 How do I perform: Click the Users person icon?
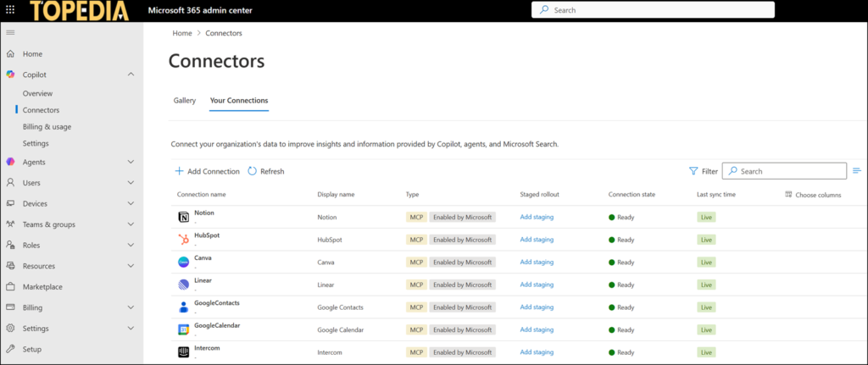coord(10,183)
